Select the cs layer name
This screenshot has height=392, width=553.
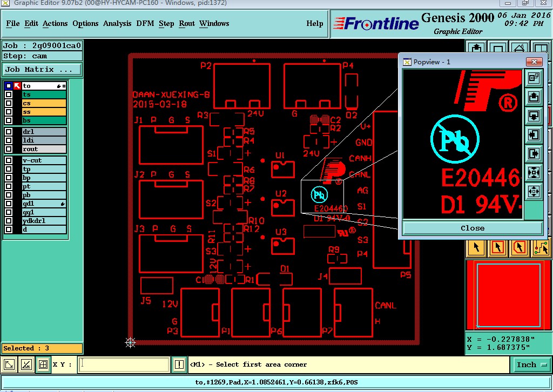[44, 103]
